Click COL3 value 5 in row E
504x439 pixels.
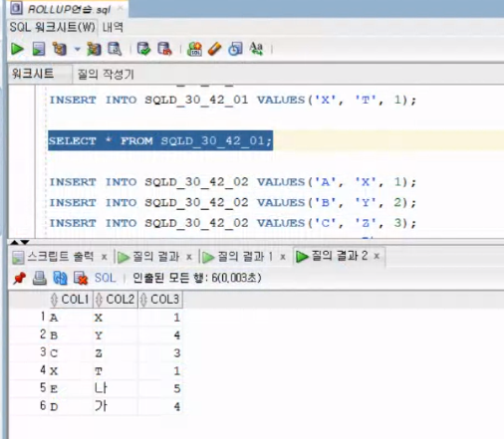pyautogui.click(x=160, y=388)
